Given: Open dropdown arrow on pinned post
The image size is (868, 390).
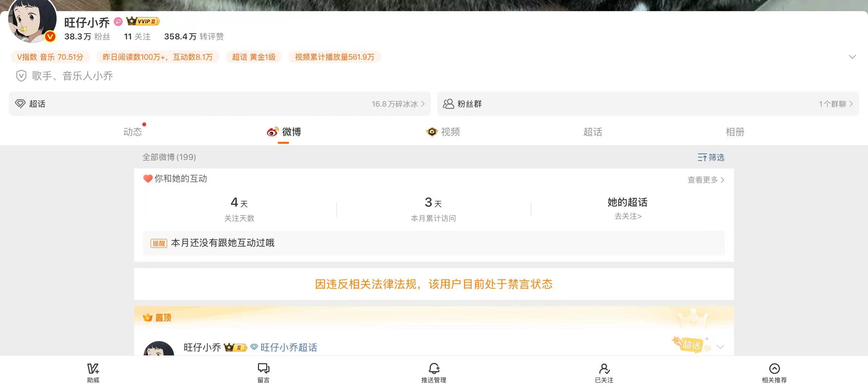Looking at the screenshot, I should click(720, 347).
